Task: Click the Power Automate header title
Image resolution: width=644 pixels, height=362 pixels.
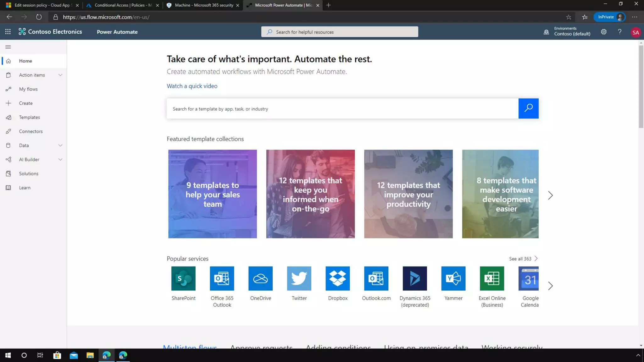Action: (x=117, y=32)
